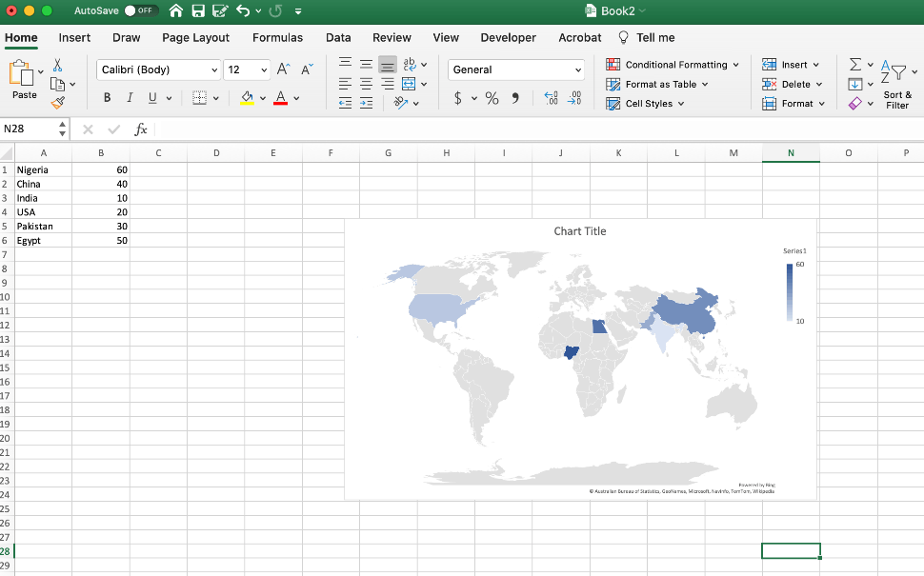Click the Save icon in title bar
This screenshot has width=924, height=576.
pyautogui.click(x=198, y=11)
